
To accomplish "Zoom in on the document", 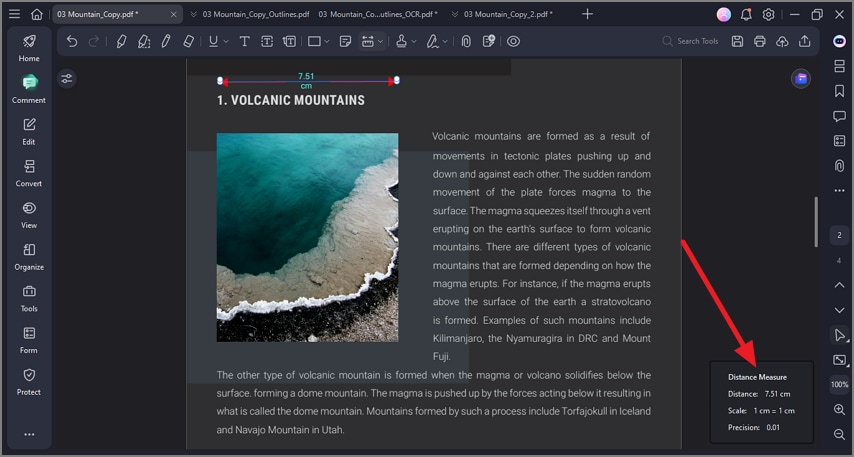I will 839,410.
